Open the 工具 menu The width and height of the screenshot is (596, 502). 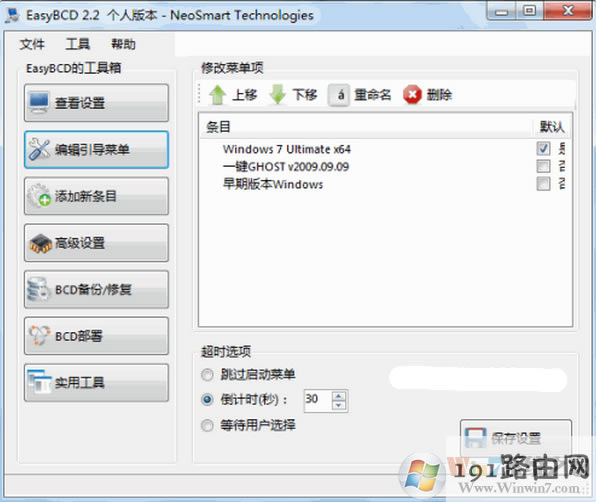coord(78,44)
